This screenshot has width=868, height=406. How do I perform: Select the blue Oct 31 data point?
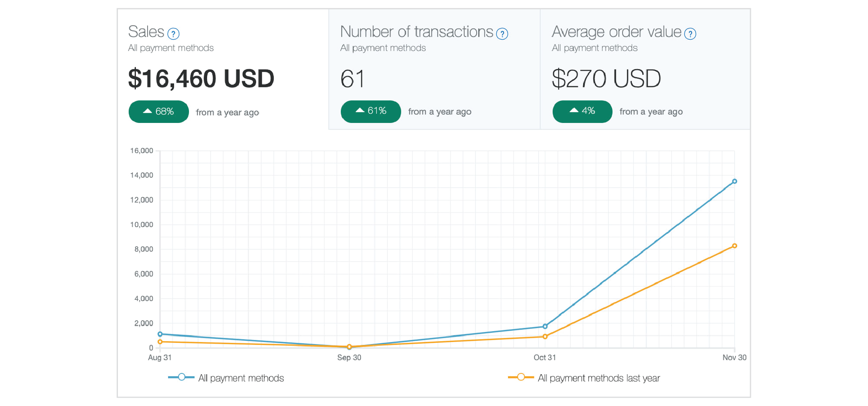(545, 326)
